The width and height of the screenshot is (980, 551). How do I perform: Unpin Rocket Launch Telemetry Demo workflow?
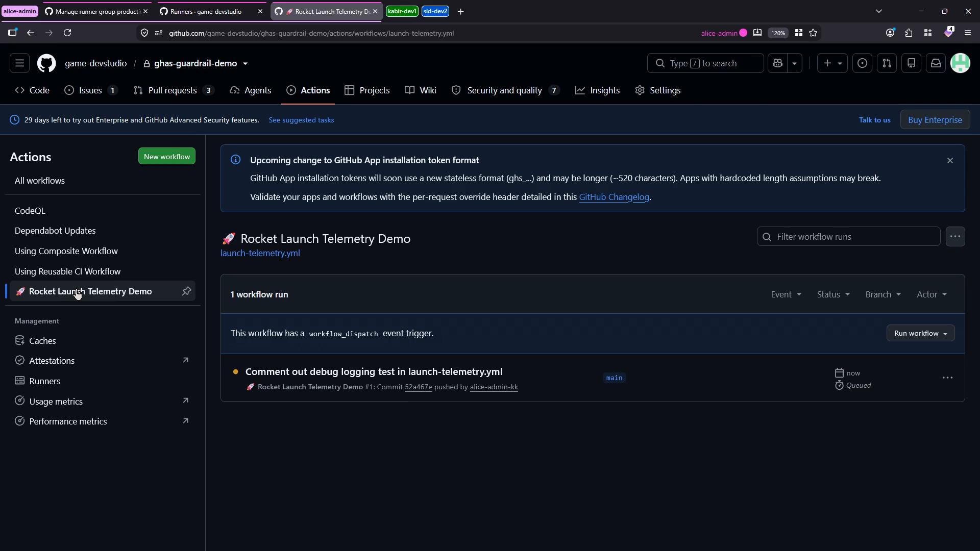pos(186,291)
